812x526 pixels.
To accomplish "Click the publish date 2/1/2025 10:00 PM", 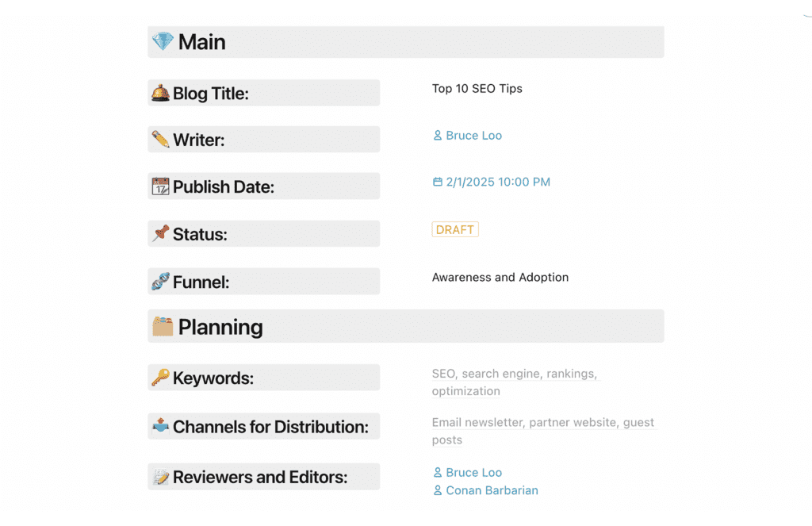I will pos(498,182).
